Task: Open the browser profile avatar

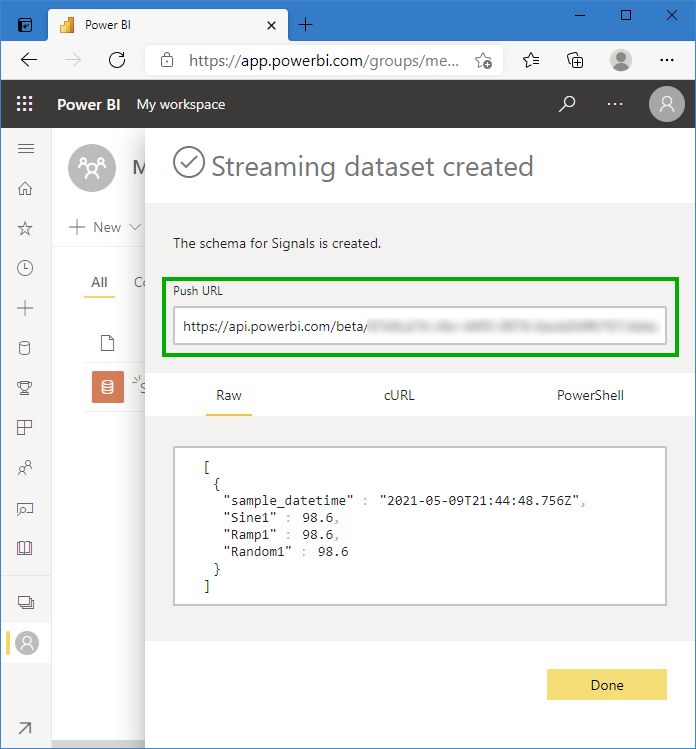Action: 621,60
